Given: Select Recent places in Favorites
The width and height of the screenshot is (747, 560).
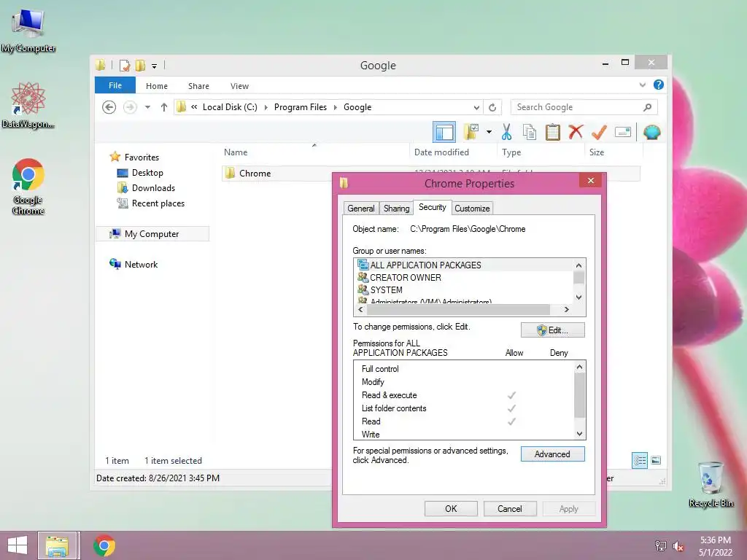Looking at the screenshot, I should tap(158, 203).
